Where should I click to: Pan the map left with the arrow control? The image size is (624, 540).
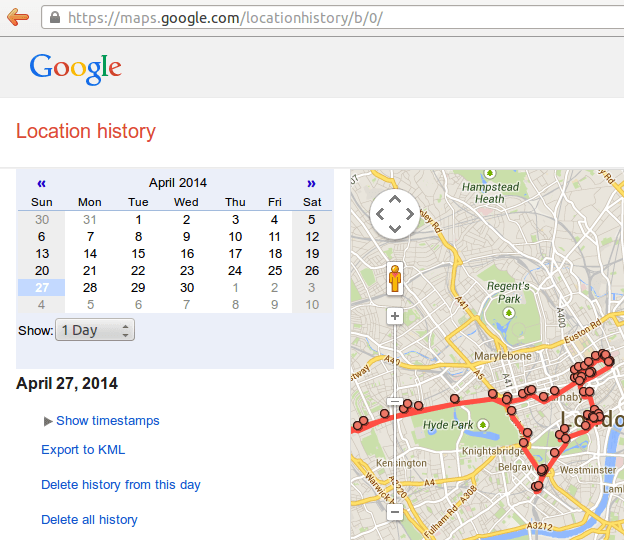coord(380,214)
